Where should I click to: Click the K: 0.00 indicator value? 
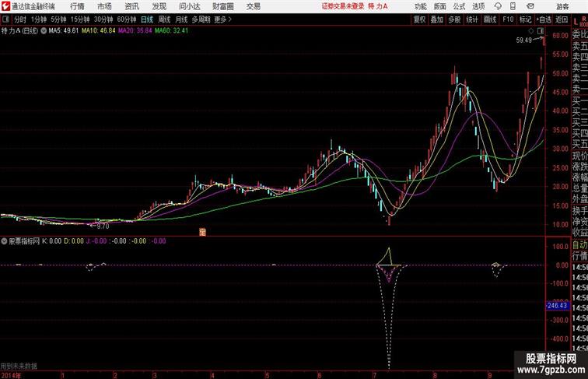[52, 241]
